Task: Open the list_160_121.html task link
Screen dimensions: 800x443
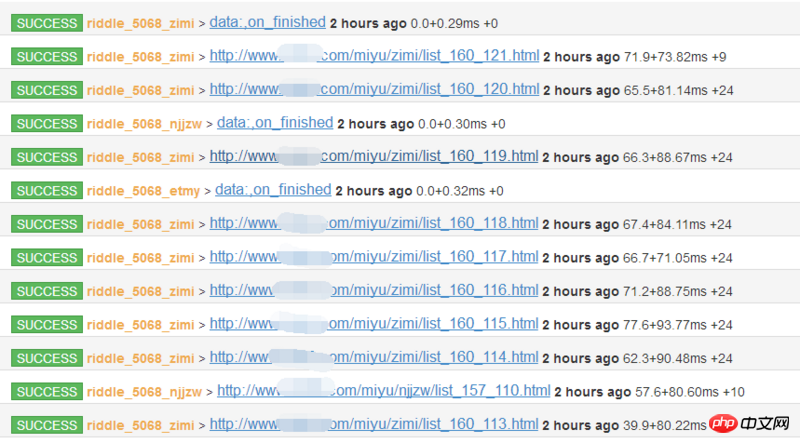Action: tap(374, 56)
